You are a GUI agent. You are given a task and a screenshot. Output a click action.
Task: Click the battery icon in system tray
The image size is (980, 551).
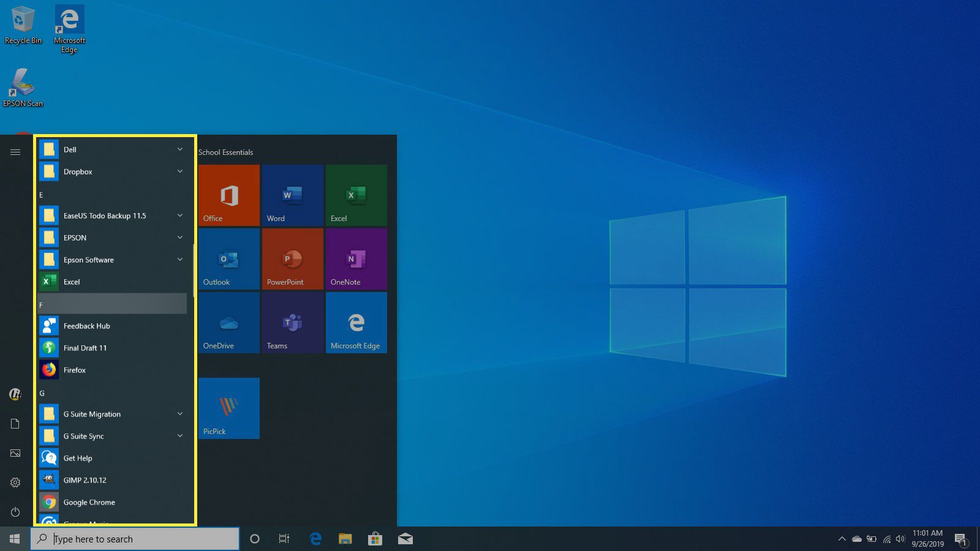872,539
